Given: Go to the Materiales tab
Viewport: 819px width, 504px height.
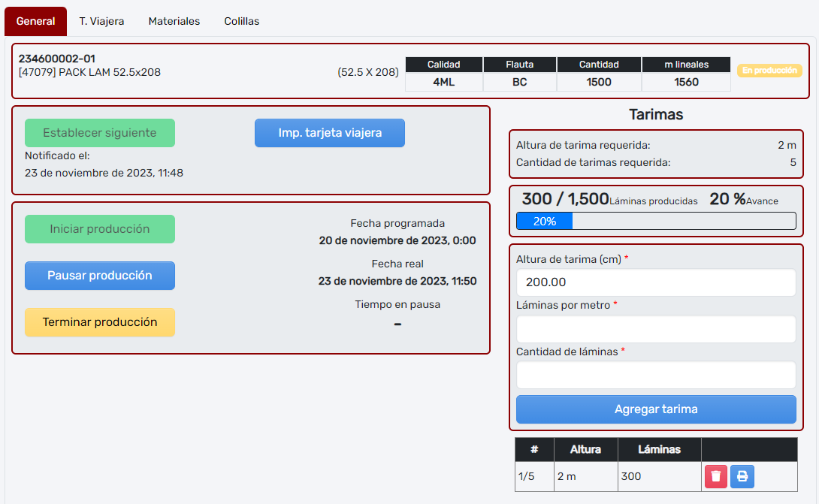Looking at the screenshot, I should pos(174,21).
